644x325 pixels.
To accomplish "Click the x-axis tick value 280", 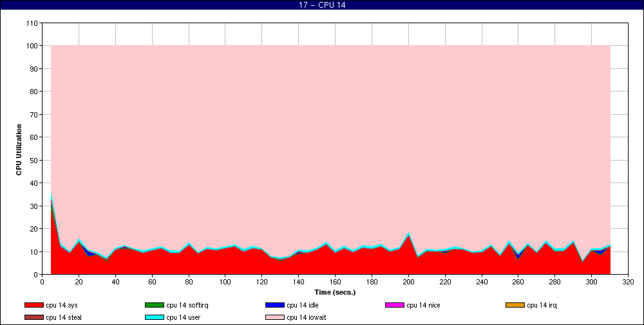I will click(555, 282).
